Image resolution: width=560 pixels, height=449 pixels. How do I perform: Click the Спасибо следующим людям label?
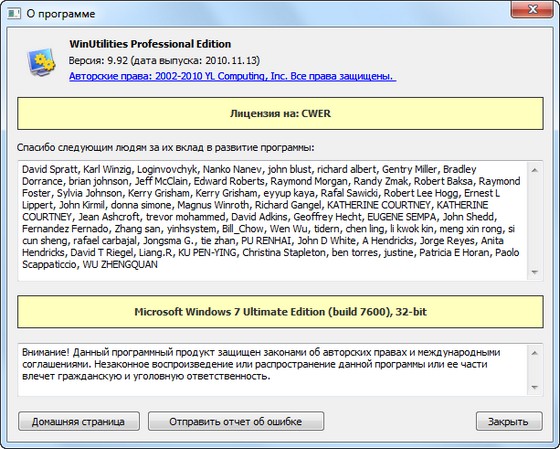pos(166,147)
